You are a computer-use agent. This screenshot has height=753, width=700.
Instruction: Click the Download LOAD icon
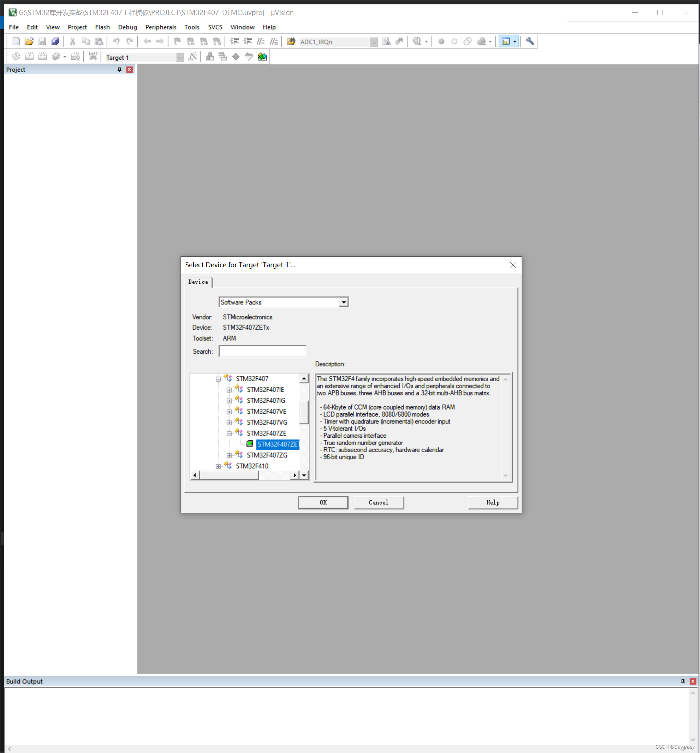[93, 57]
